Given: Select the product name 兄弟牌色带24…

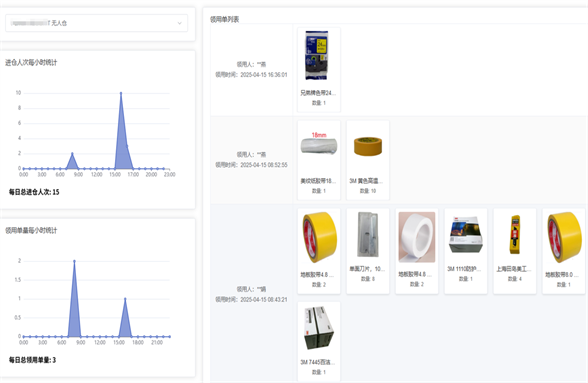Looking at the screenshot, I should coord(318,93).
